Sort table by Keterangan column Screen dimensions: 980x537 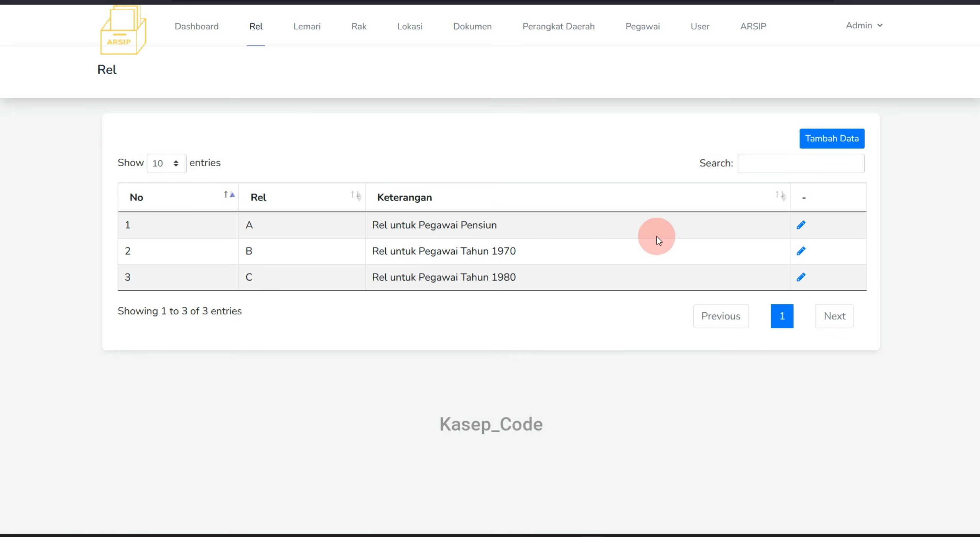pos(577,197)
